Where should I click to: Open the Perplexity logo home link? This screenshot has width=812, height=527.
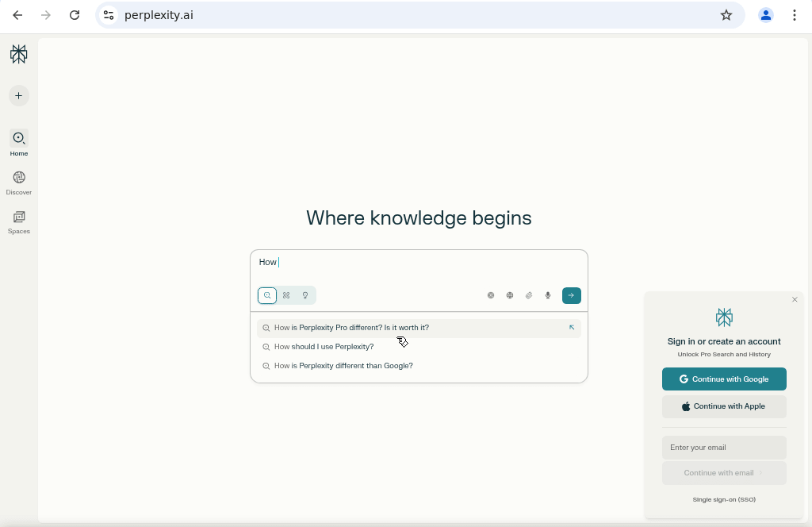(x=19, y=54)
